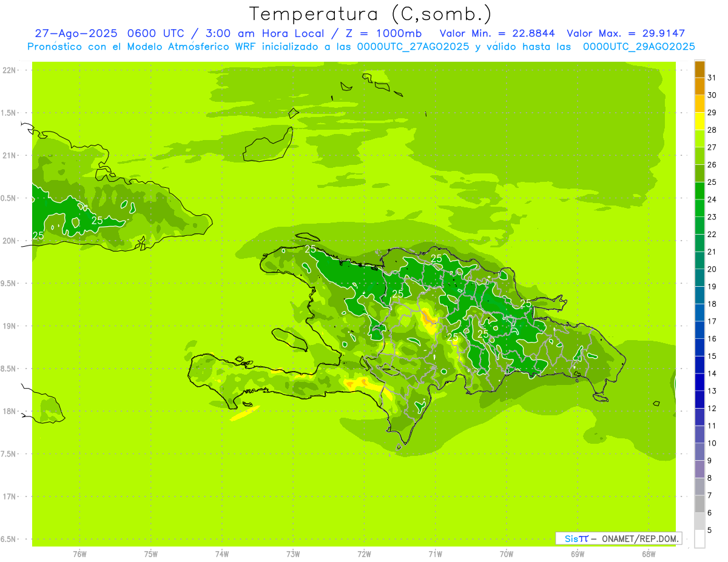Click the legend value '10'
The image size is (728, 562).
pos(712,443)
